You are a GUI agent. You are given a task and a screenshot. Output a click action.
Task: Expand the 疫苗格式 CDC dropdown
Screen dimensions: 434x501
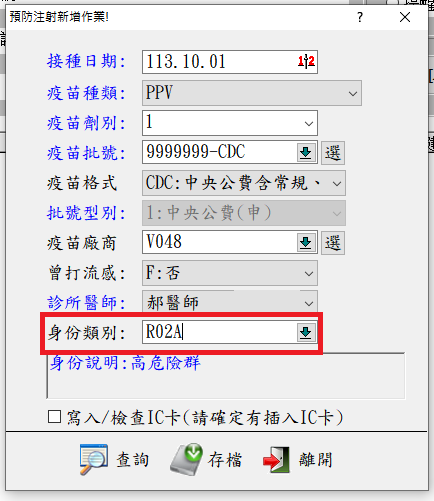click(244, 183)
